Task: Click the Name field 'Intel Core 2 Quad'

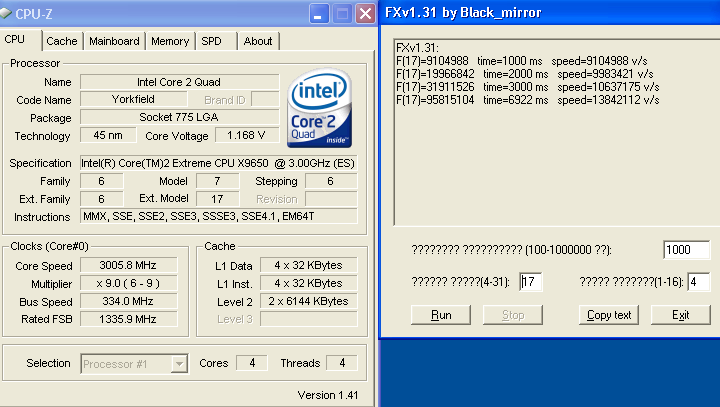Action: [180, 82]
